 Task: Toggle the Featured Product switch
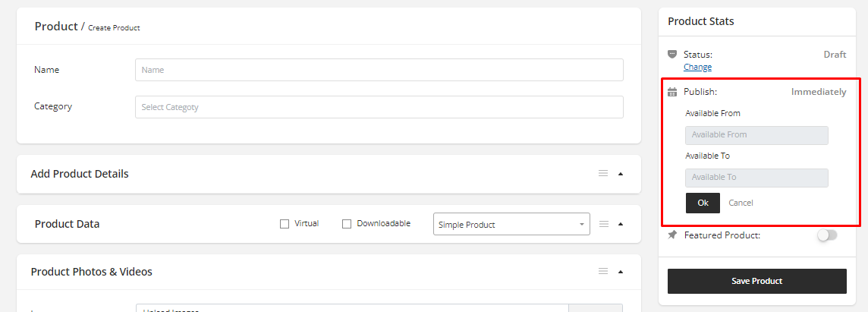coord(827,235)
